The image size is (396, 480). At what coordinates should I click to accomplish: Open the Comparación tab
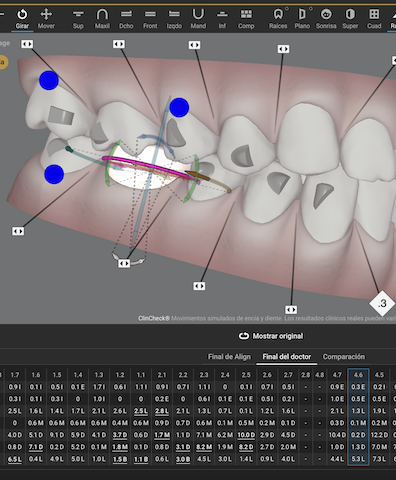[343, 357]
